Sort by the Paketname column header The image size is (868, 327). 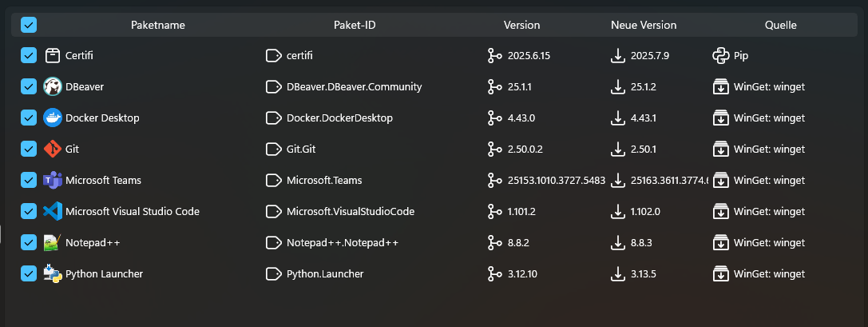157,25
